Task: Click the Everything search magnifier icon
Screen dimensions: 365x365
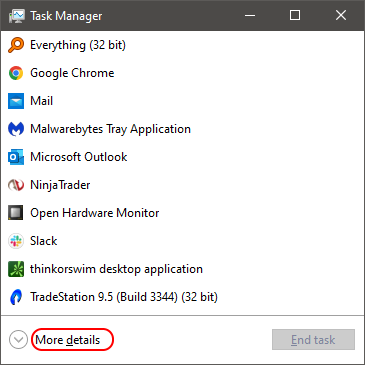Action: pos(16,45)
